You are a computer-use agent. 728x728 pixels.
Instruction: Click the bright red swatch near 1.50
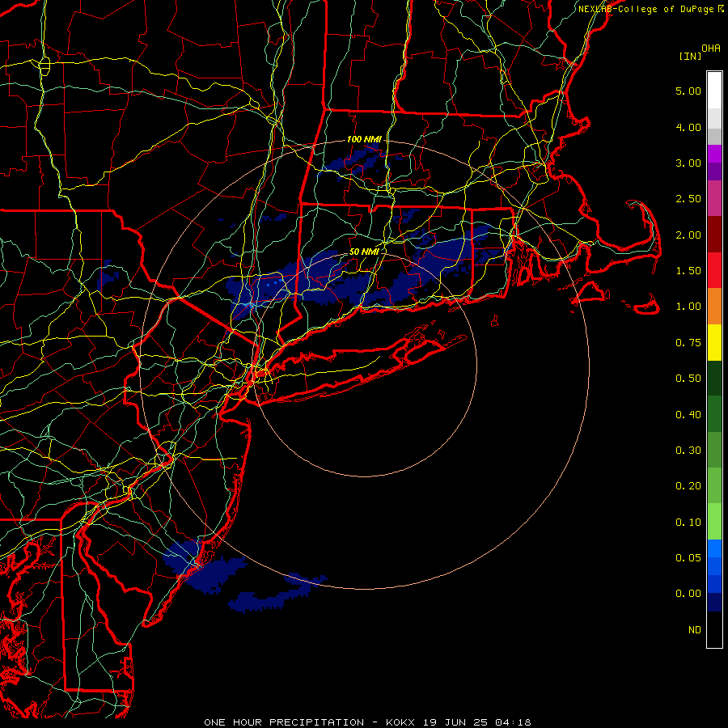(714, 270)
